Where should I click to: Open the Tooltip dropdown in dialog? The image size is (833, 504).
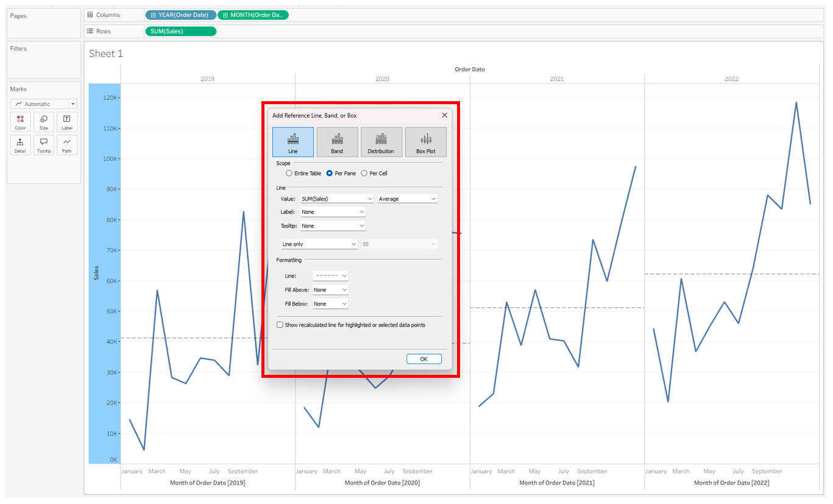[x=333, y=226]
